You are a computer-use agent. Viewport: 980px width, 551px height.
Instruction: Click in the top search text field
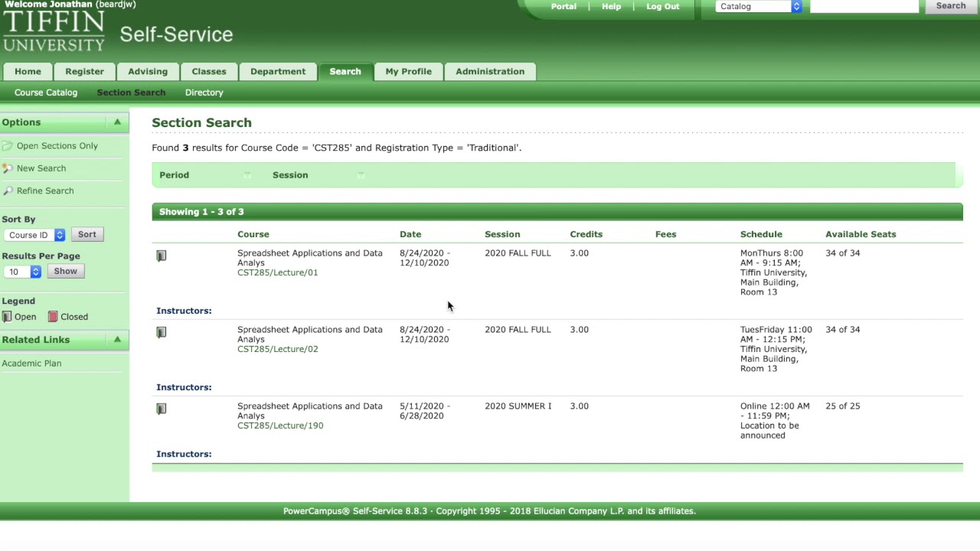864,6
